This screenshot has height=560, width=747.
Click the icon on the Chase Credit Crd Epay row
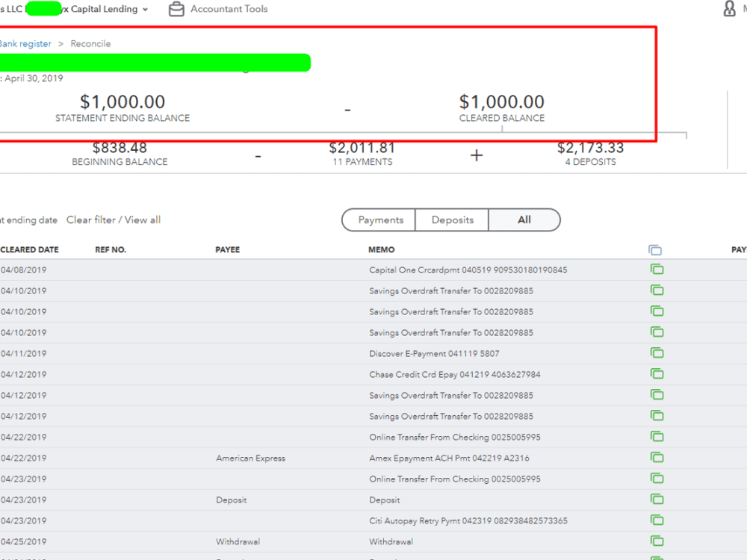click(657, 374)
